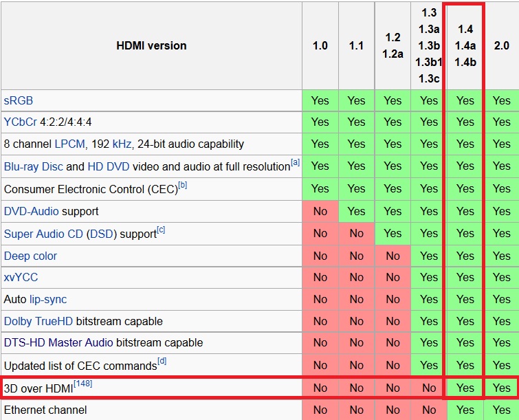Click the lip-sync link
Screen dimensions: 519x420
point(48,300)
